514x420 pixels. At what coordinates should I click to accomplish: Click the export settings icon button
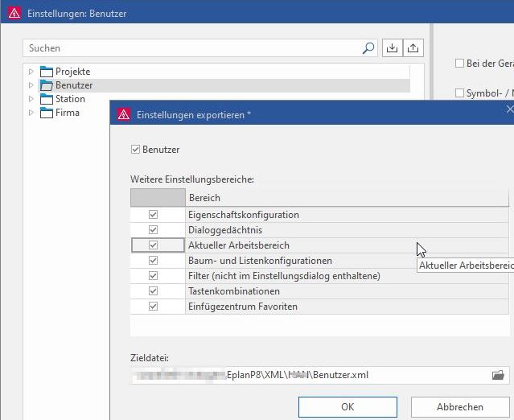coord(413,48)
